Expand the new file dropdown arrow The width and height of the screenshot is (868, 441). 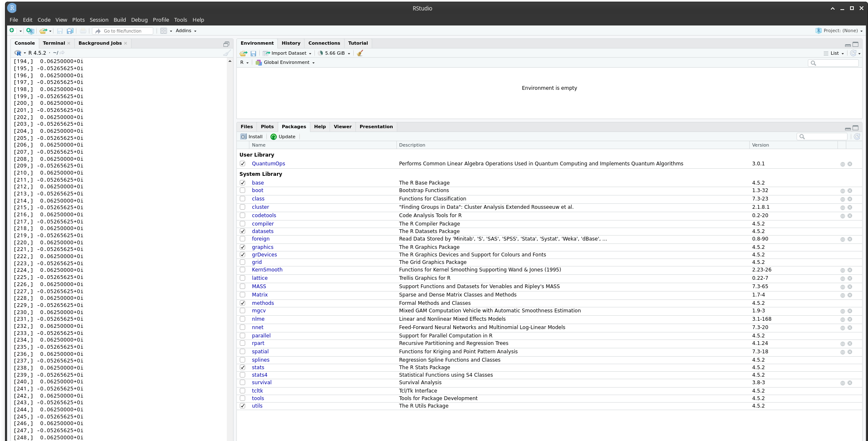tap(20, 31)
